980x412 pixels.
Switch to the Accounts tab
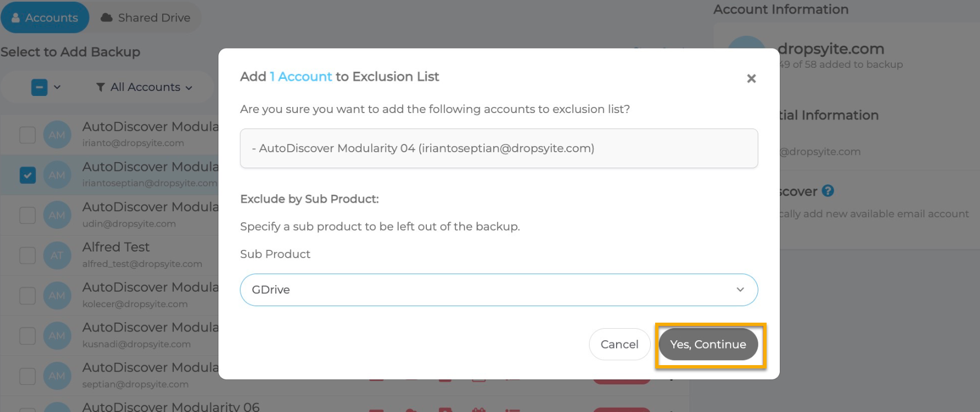point(45,18)
